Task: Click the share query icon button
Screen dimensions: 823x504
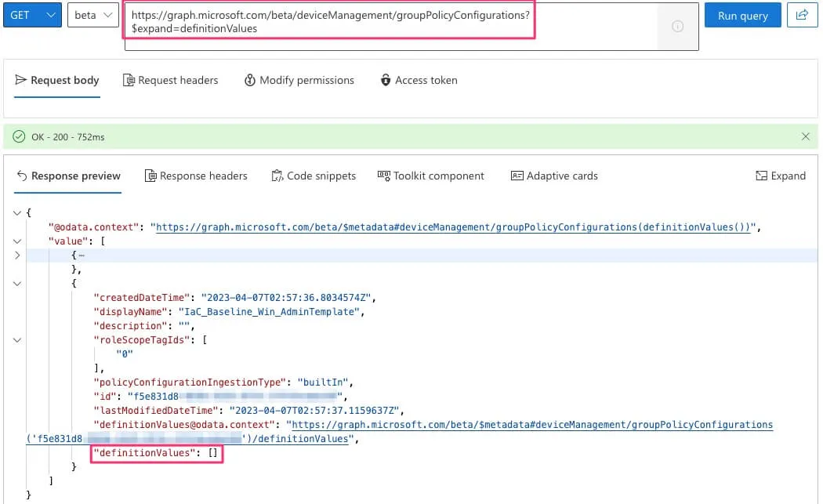Action: pos(802,15)
